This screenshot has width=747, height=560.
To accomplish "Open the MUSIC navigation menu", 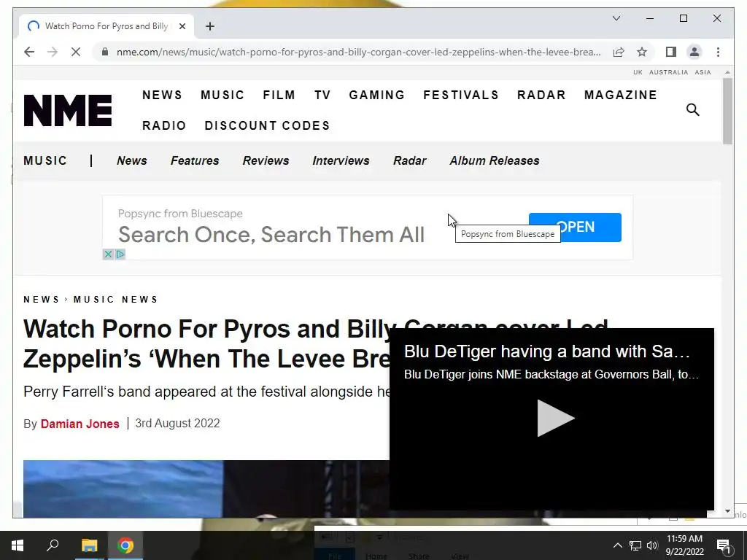I will click(x=222, y=95).
